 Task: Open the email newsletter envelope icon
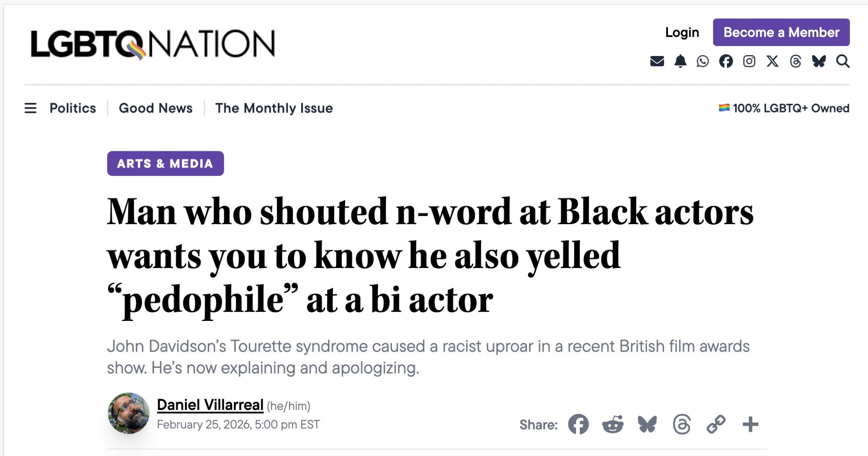point(657,61)
